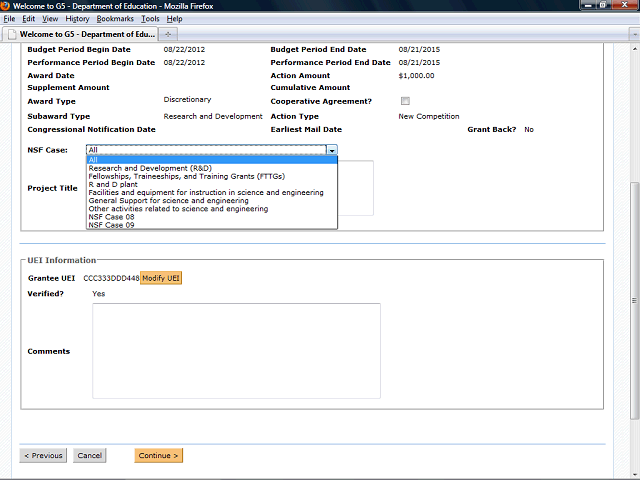Image resolution: width=640 pixels, height=480 pixels.
Task: Click the Verified value Yes
Action: (98, 293)
